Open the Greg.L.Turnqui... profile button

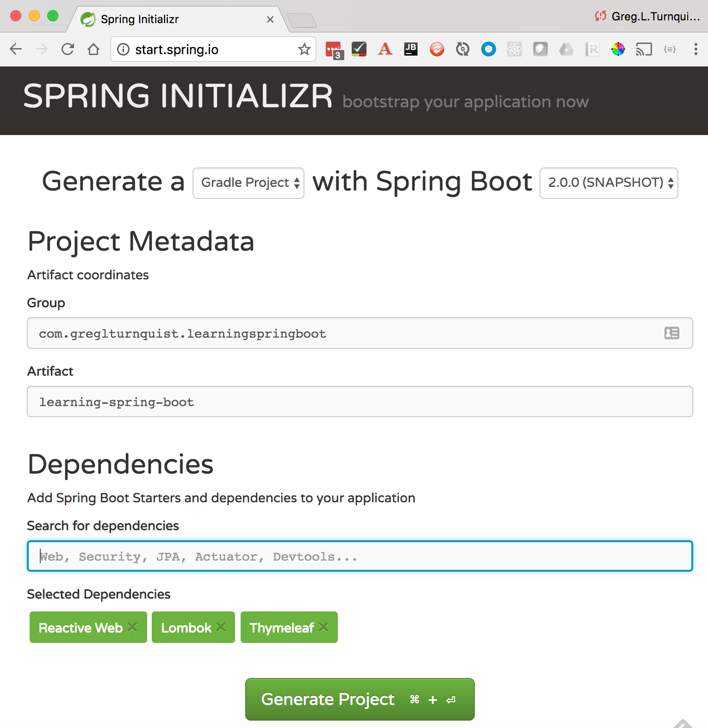tap(647, 17)
